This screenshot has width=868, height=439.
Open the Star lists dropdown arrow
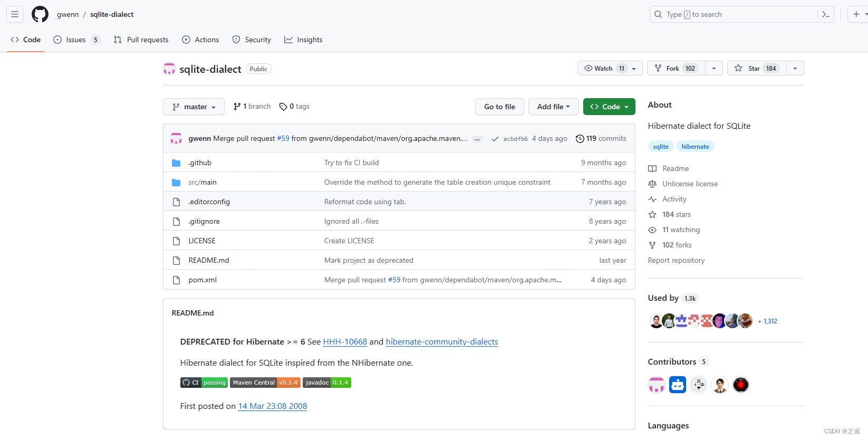(795, 69)
